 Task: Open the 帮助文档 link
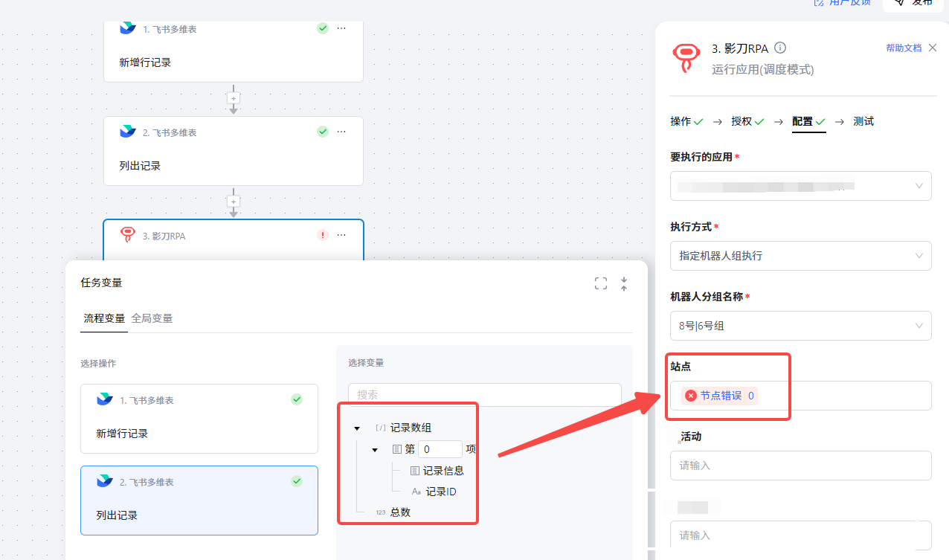coord(904,48)
